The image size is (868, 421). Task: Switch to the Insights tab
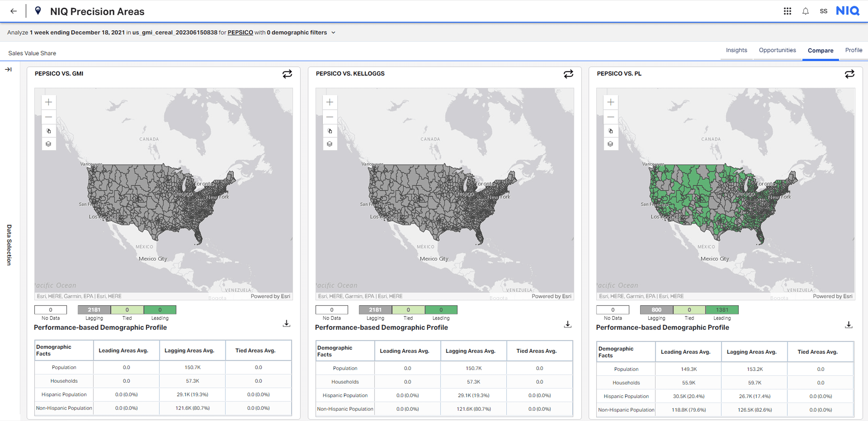coord(736,50)
